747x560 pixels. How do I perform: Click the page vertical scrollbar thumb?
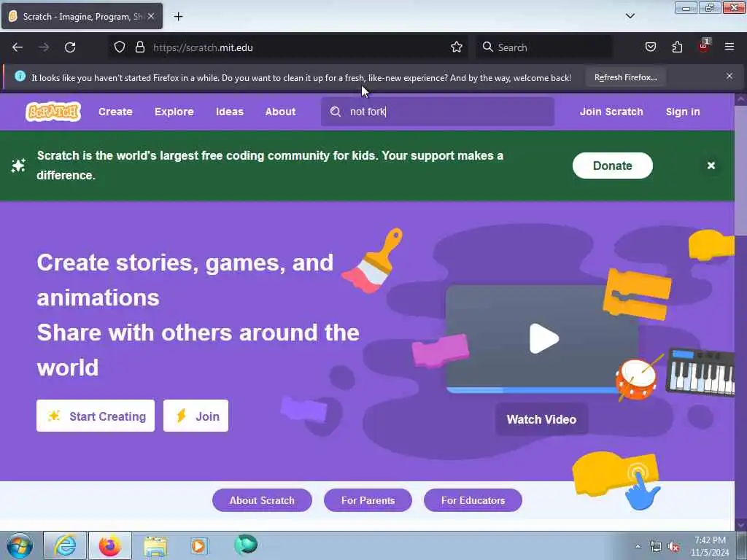coord(741,171)
